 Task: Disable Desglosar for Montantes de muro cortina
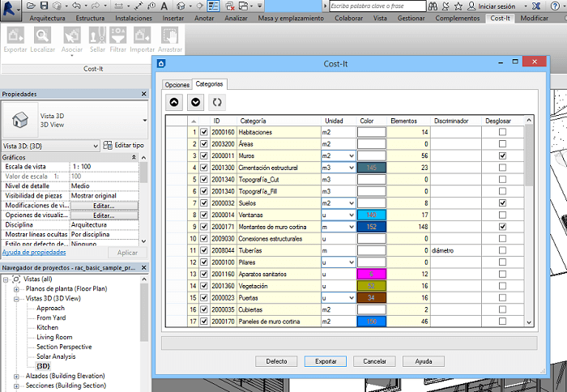click(502, 227)
